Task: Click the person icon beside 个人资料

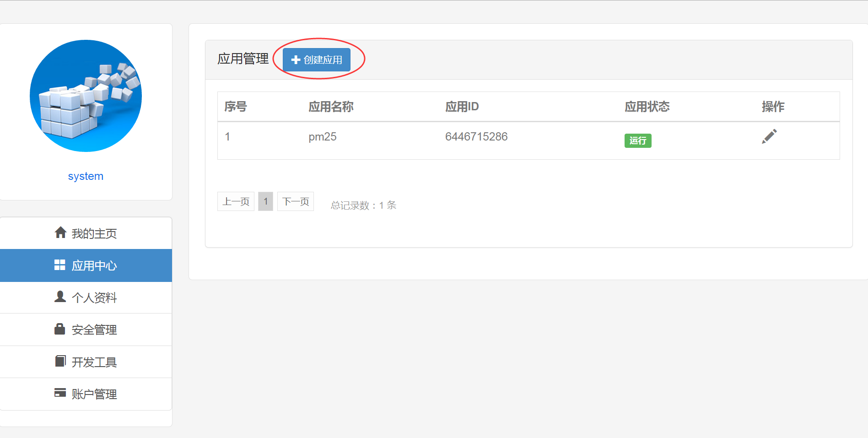Action: point(60,297)
